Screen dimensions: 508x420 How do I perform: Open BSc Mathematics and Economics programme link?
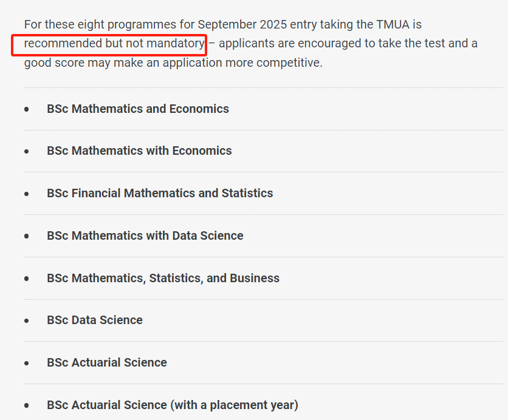(x=138, y=109)
